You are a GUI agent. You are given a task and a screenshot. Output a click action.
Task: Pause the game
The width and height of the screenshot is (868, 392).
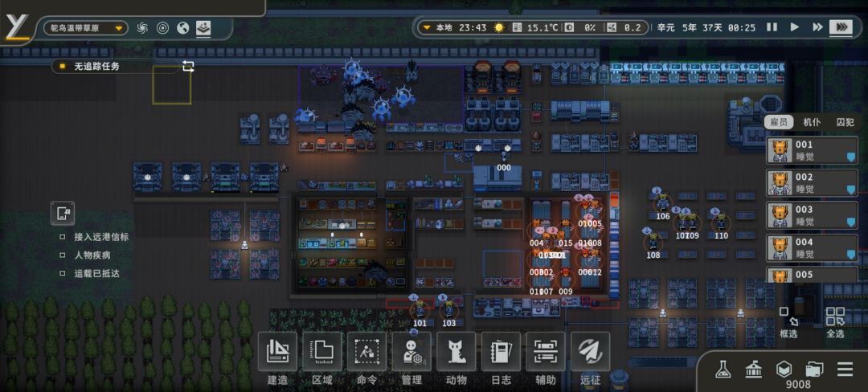tap(772, 27)
